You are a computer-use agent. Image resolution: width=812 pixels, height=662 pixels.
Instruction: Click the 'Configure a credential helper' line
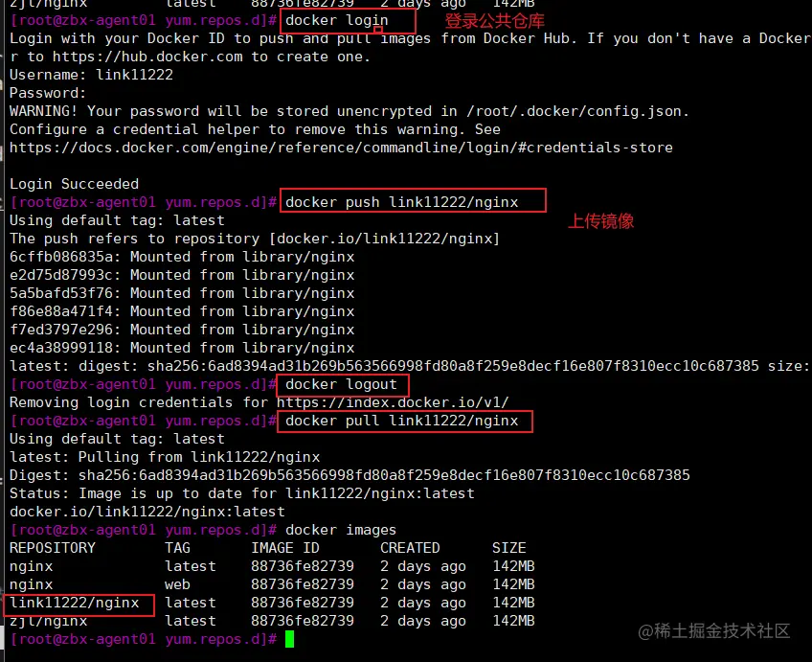[x=255, y=129]
